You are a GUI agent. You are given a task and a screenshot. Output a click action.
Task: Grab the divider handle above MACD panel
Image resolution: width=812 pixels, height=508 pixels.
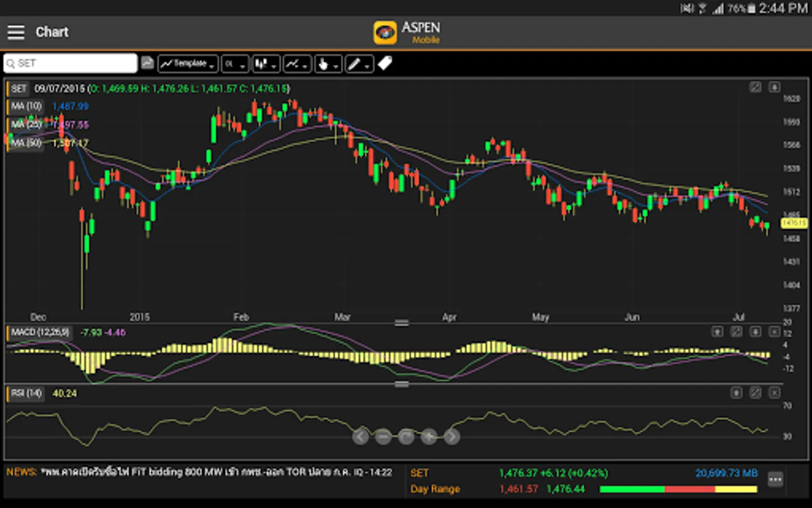click(x=402, y=323)
